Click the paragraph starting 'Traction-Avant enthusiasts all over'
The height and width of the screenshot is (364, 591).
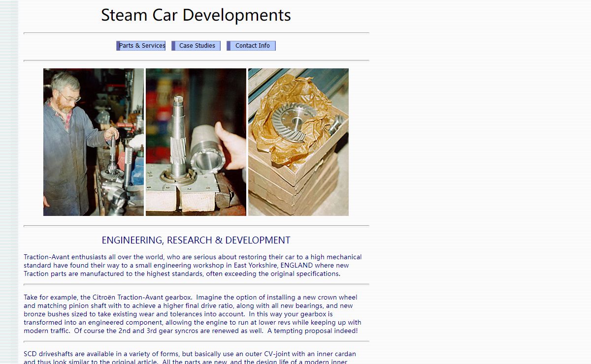tap(193, 265)
